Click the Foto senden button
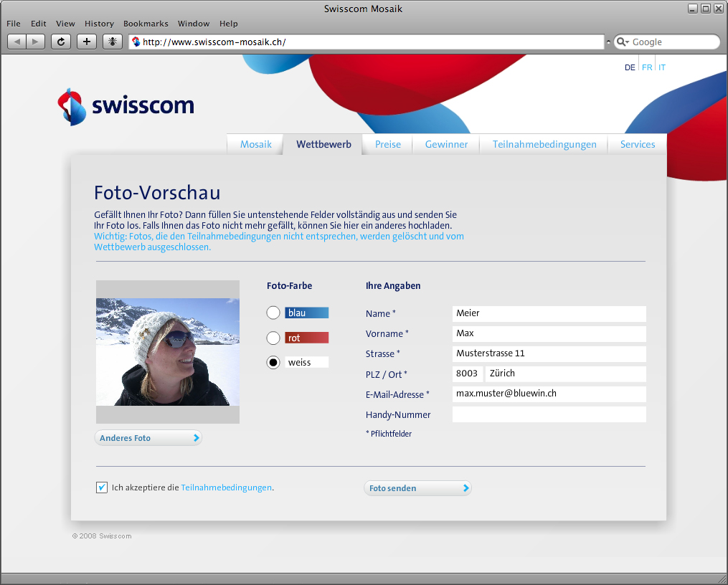This screenshot has width=728, height=585. [x=418, y=488]
